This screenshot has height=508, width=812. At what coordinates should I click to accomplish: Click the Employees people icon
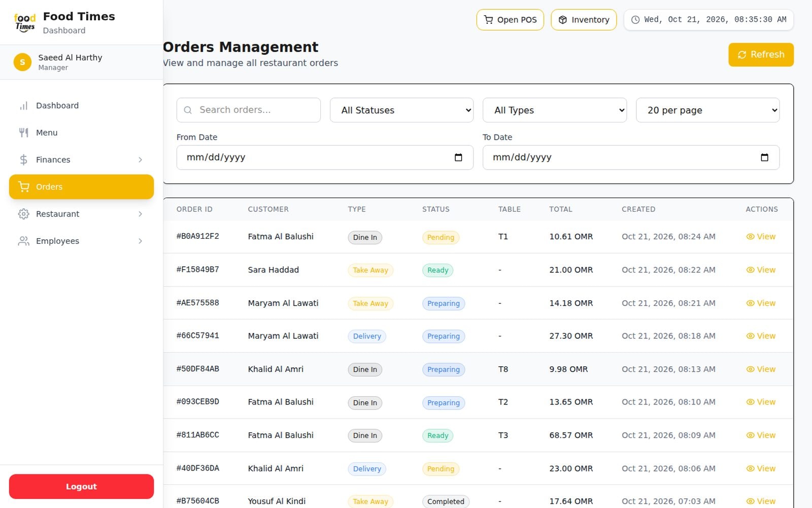tap(23, 241)
